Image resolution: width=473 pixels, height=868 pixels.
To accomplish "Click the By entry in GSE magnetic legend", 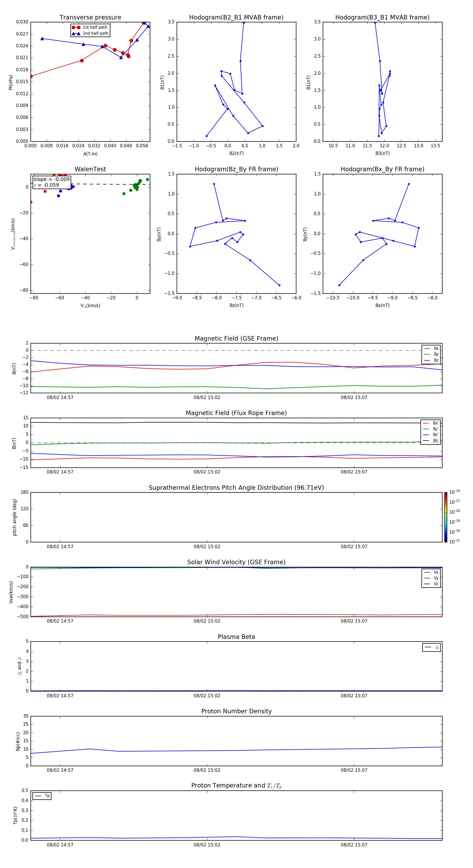I will [x=431, y=354].
